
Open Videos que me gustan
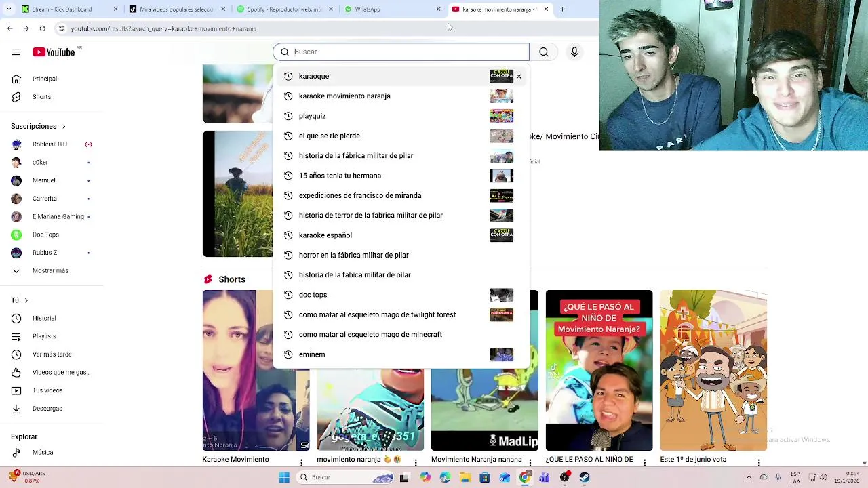click(61, 373)
